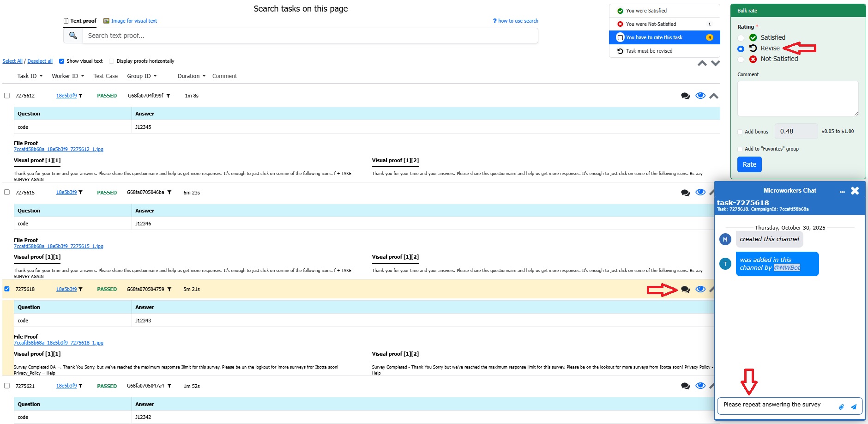Switch to Image for visual text tab
868x424 pixels.
pyautogui.click(x=130, y=21)
